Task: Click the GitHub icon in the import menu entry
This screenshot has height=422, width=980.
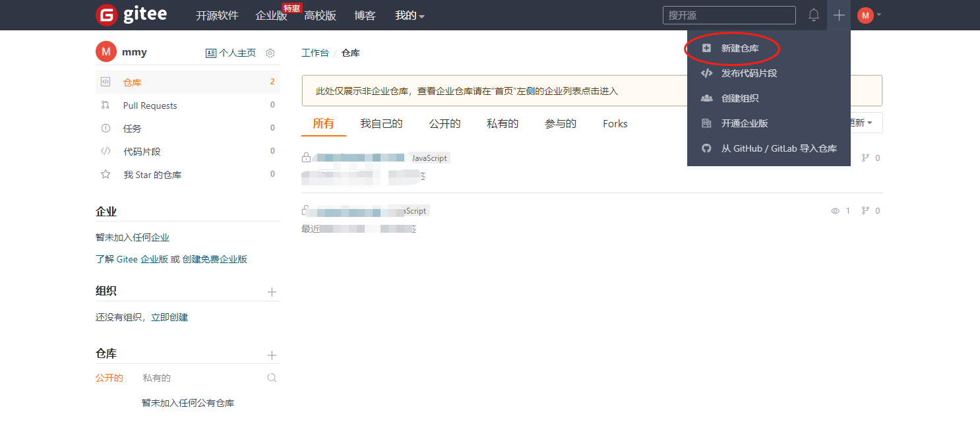Action: (x=706, y=148)
